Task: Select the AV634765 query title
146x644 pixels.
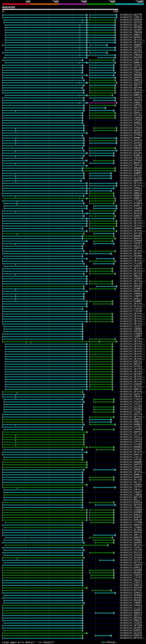Action: tap(8, 7)
